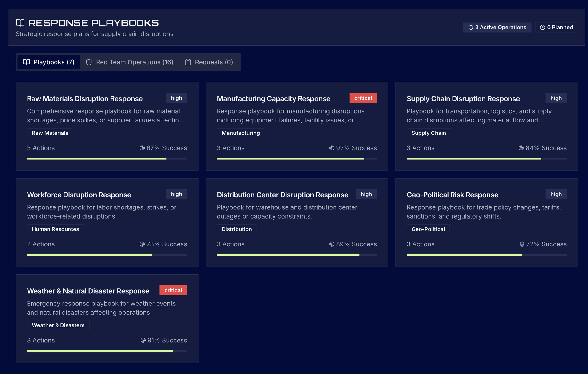The width and height of the screenshot is (588, 374).
Task: Click target icon beside 72% Success
Action: tap(522, 244)
